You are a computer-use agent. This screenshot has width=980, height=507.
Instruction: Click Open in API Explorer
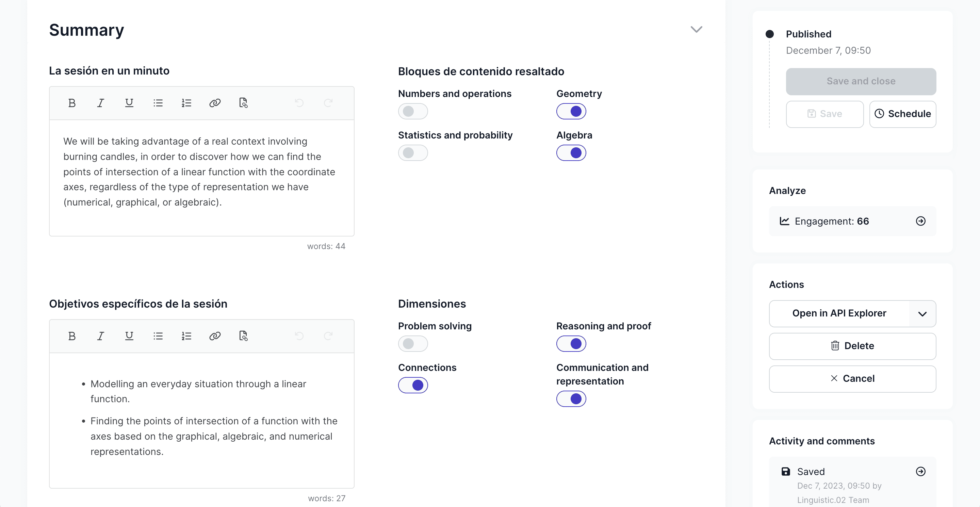pos(839,314)
